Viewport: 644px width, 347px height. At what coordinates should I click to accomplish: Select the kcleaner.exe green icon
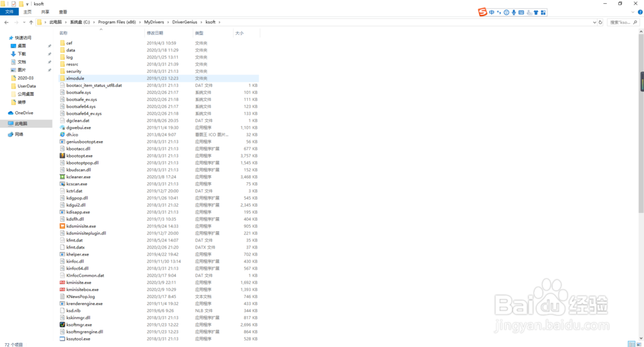[62, 177]
